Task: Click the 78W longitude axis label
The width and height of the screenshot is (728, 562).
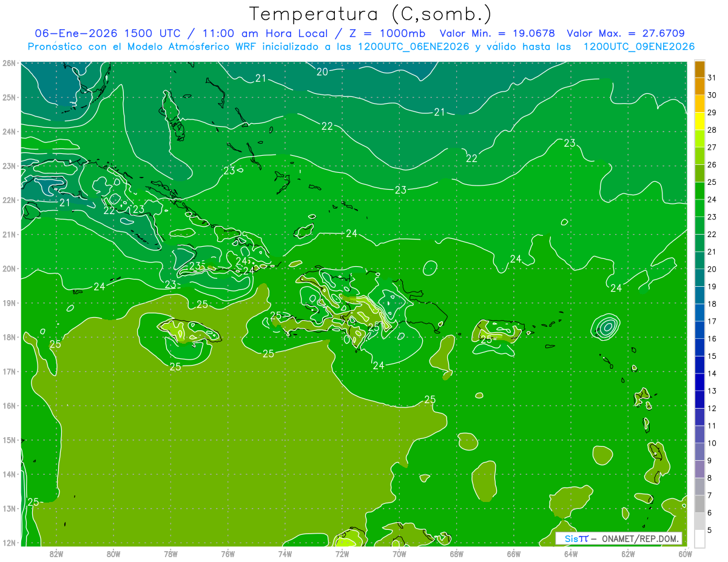Action: point(170,554)
